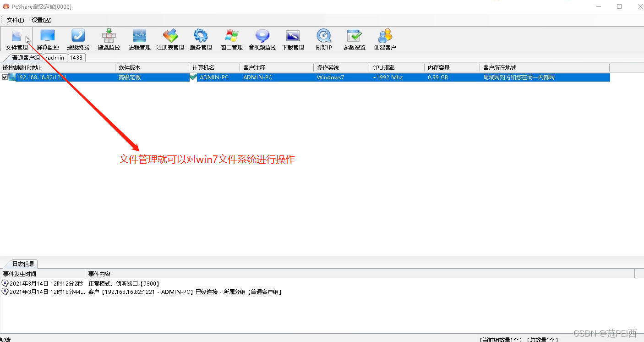
Task: Select log entry 正常模式，侦听端口【9300】
Action: pos(124,284)
